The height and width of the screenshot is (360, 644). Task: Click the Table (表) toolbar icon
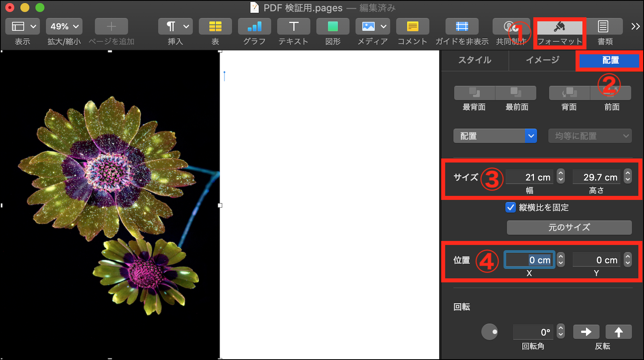(215, 27)
